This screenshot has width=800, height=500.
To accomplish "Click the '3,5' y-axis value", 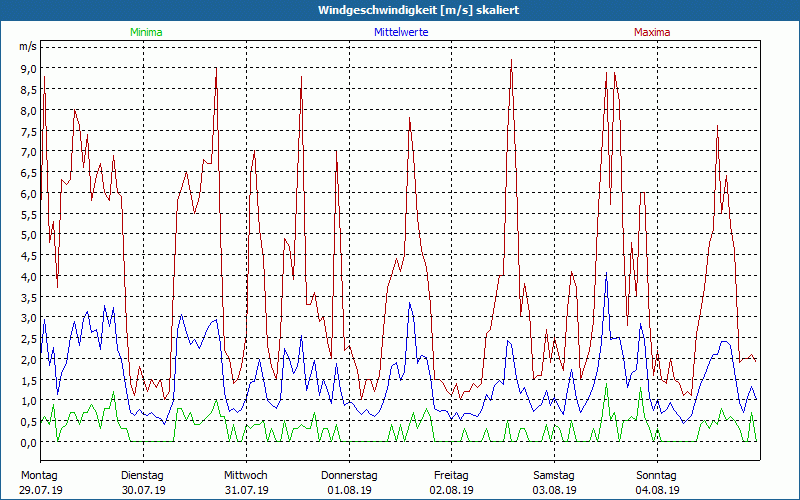I will pyautogui.click(x=29, y=297).
